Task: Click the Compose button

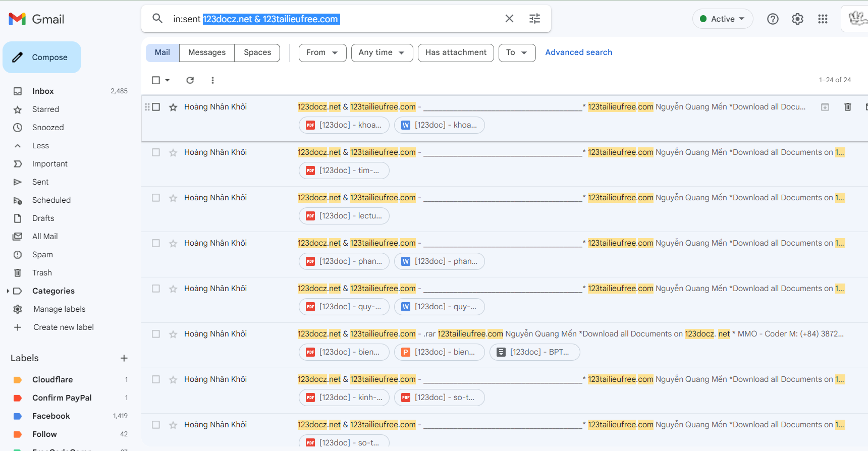Action: [42, 58]
